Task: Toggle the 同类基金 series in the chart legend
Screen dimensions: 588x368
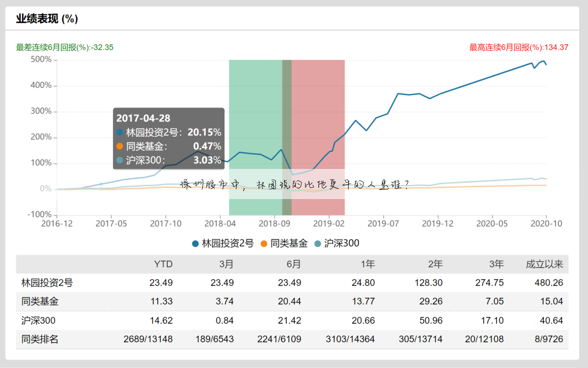Action: tap(284, 243)
